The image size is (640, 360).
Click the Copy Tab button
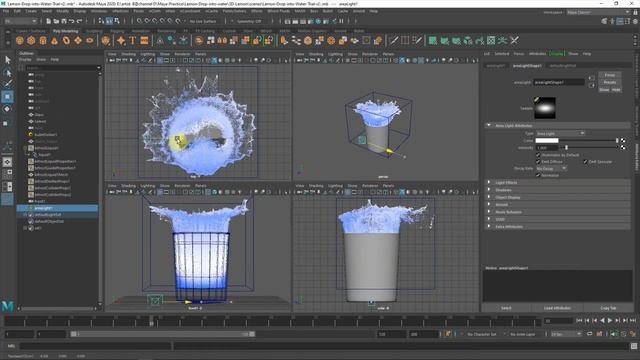point(608,308)
